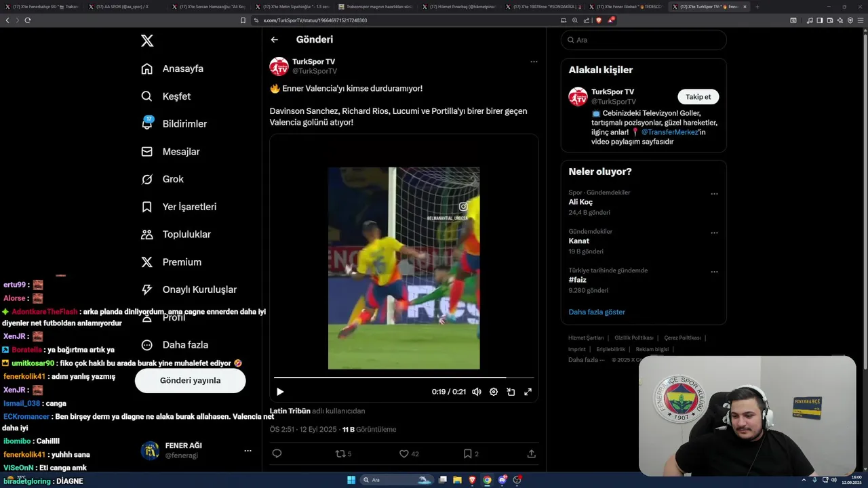Open Topluluklar communities
Viewport: 868px width, 488px height.
pyautogui.click(x=176, y=235)
